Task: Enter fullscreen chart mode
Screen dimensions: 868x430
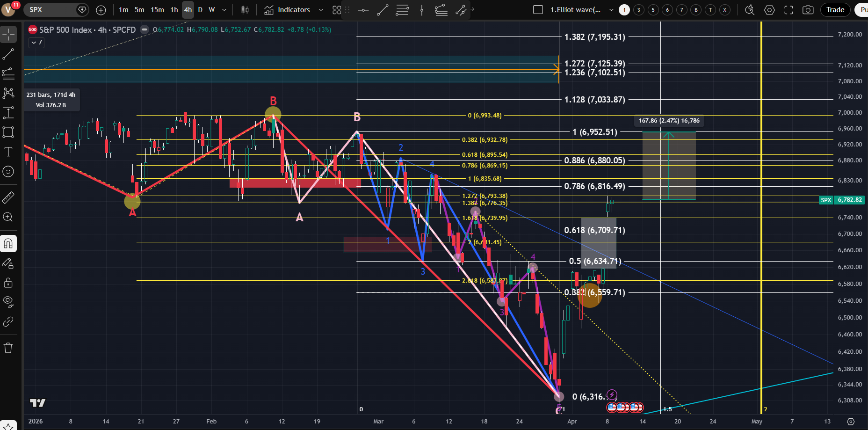Action: pos(788,10)
